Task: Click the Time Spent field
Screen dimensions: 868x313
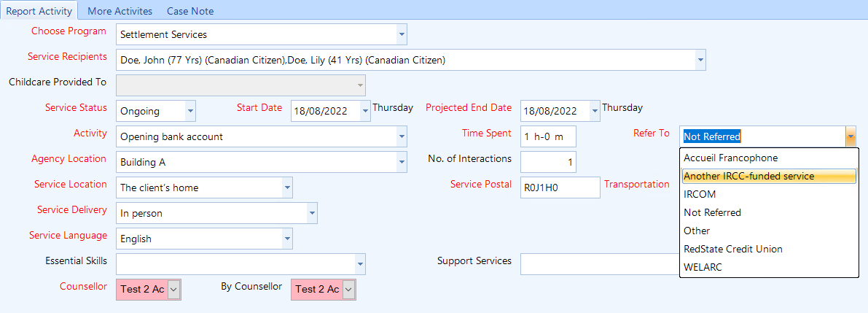Action: (x=548, y=136)
